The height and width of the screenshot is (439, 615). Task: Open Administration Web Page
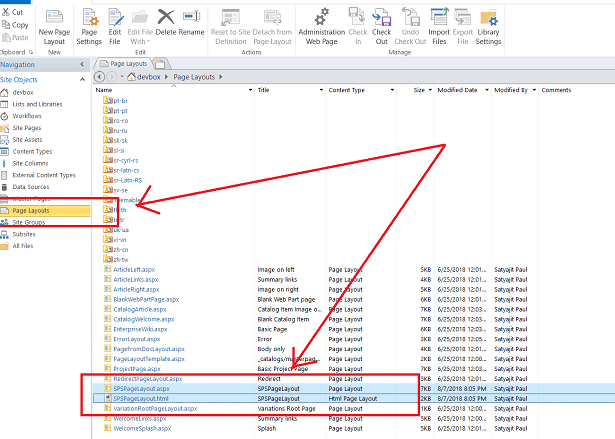[x=322, y=27]
